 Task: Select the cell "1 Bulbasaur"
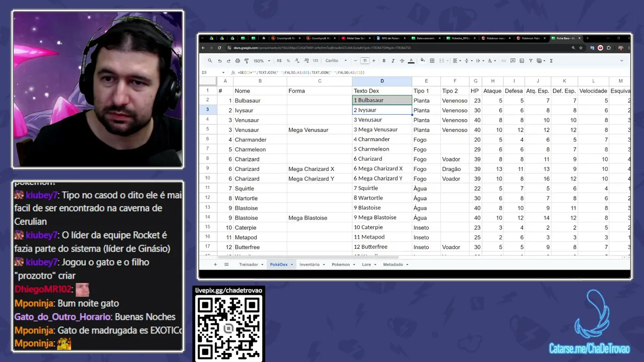(382, 101)
